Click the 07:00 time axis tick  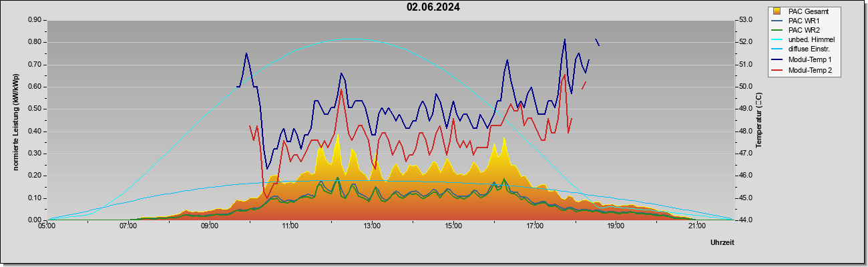click(x=128, y=226)
